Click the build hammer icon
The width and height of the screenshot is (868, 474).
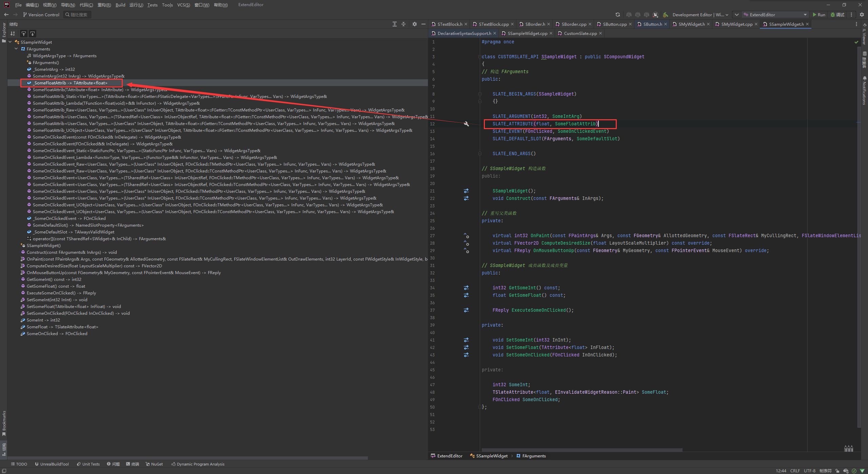666,15
